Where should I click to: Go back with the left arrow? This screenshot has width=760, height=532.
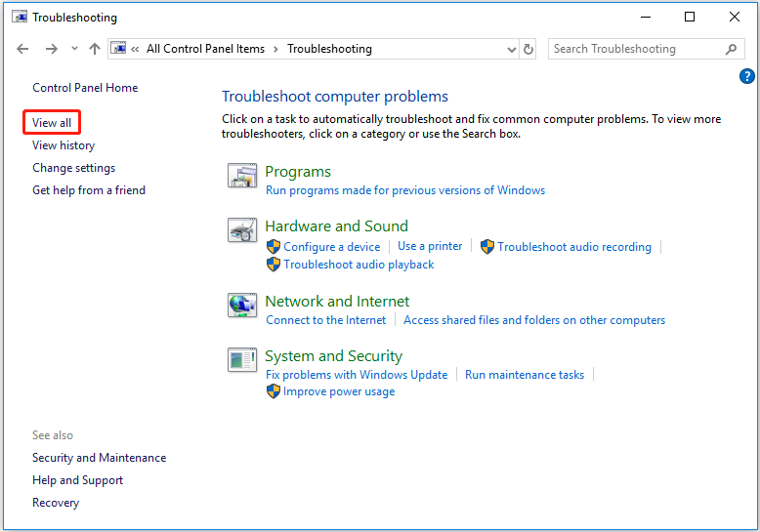(x=22, y=49)
